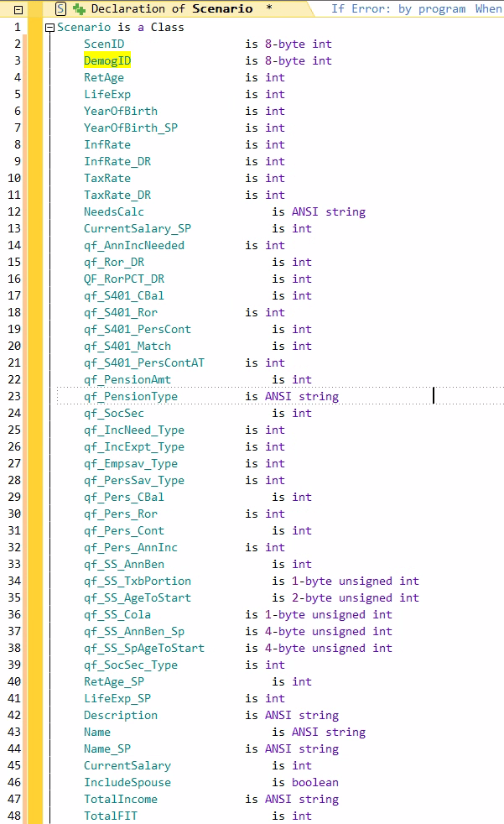Click the Description member name
The width and height of the screenshot is (504, 824).
[121, 715]
